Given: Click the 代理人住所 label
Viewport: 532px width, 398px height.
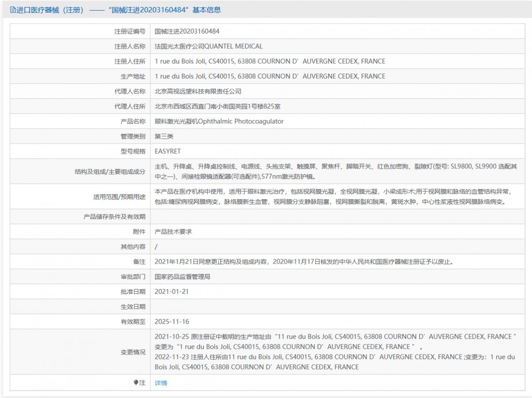Looking at the screenshot, I should [x=129, y=106].
